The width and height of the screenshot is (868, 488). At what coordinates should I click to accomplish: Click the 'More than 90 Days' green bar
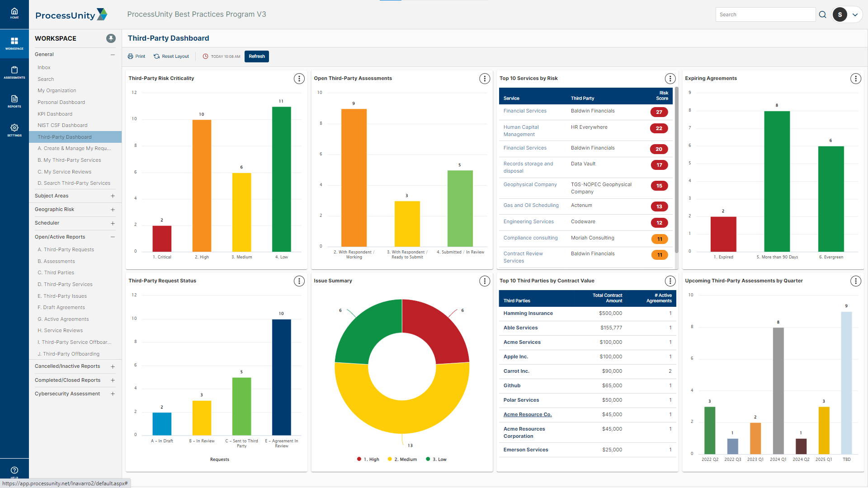click(x=777, y=181)
